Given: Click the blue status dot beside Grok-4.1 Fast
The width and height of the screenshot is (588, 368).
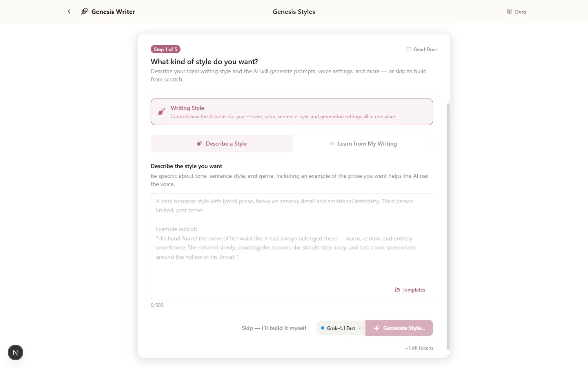Looking at the screenshot, I should [323, 328].
